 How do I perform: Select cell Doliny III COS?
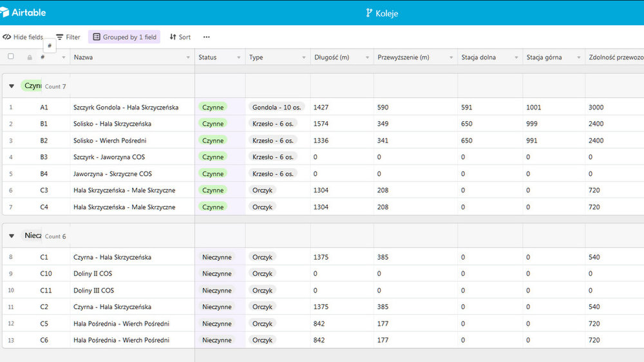[132, 291]
